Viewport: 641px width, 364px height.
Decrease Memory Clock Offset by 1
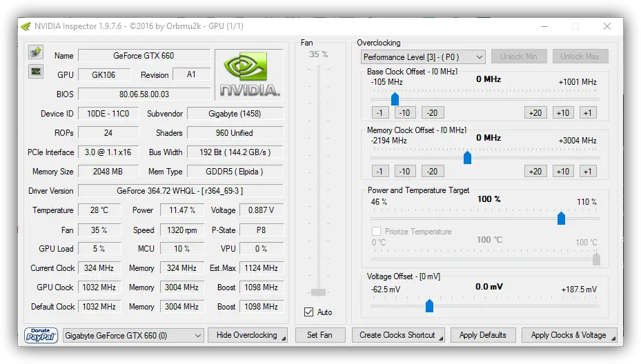pyautogui.click(x=379, y=171)
